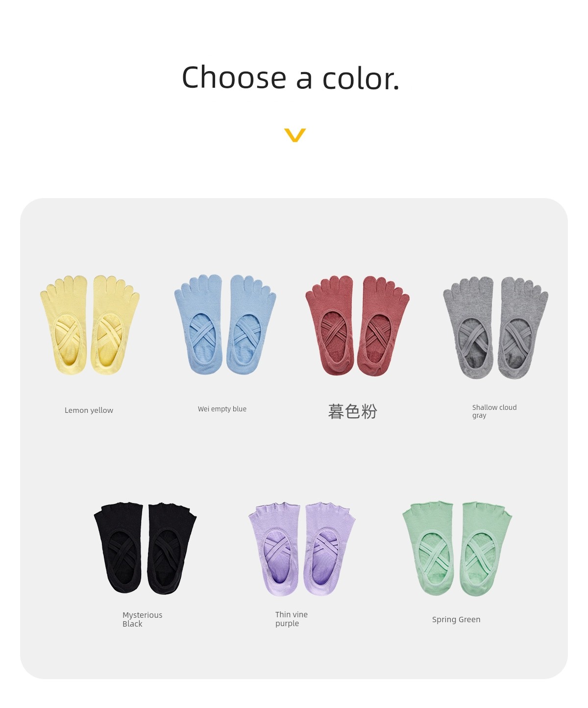Select the gray toe socks image
588x708 pixels.
click(495, 328)
